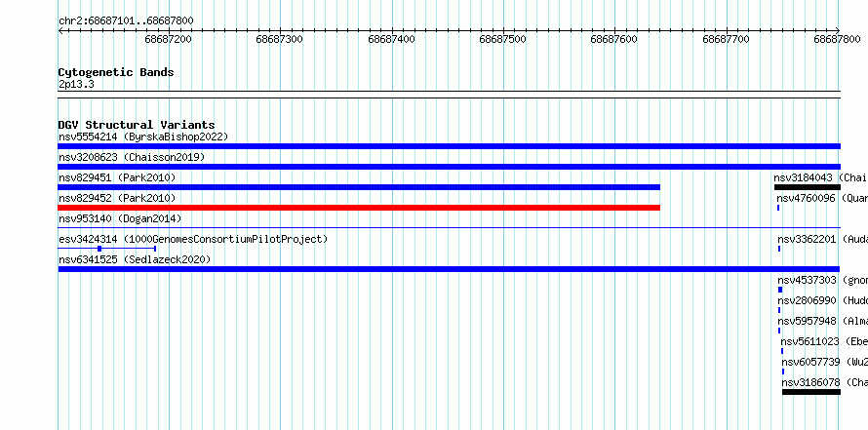Click the right arrowhead of the ruler
The image size is (868, 430).
[x=838, y=31]
